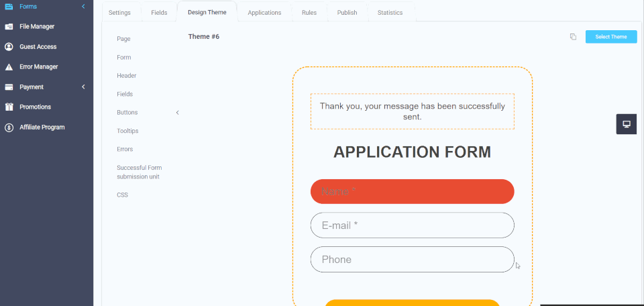
Task: Switch to the Statistics tab
Action: (390, 12)
